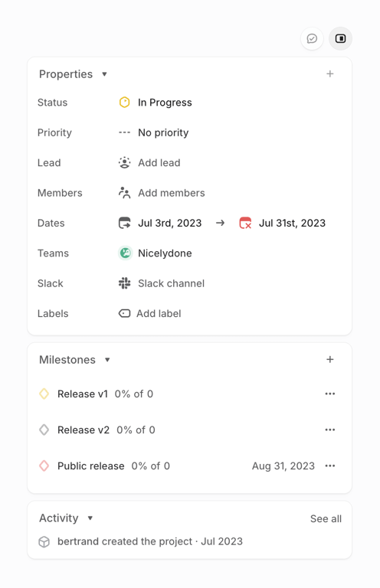Image resolution: width=380 pixels, height=588 pixels.
Task: Open more options for Public release milestone
Action: [330, 465]
